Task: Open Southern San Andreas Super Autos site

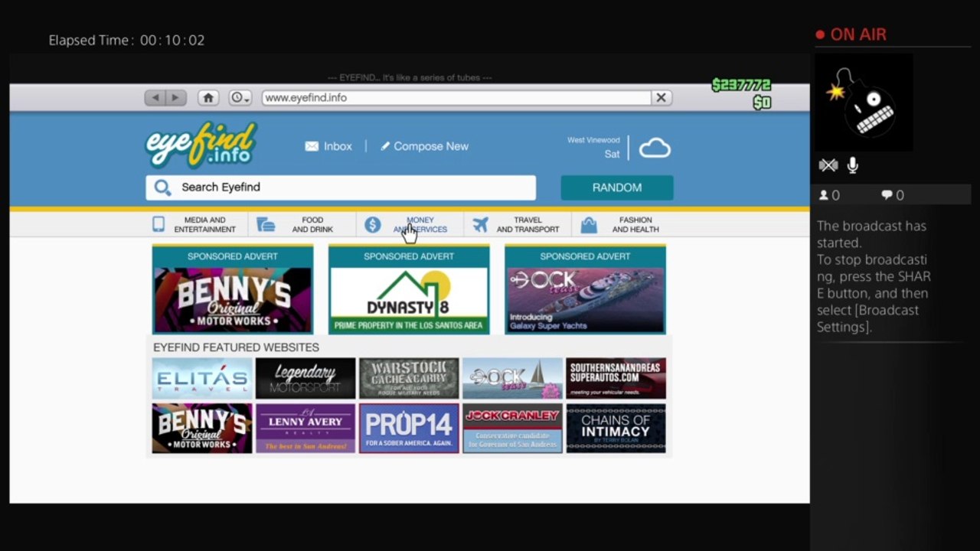Action: pyautogui.click(x=616, y=378)
